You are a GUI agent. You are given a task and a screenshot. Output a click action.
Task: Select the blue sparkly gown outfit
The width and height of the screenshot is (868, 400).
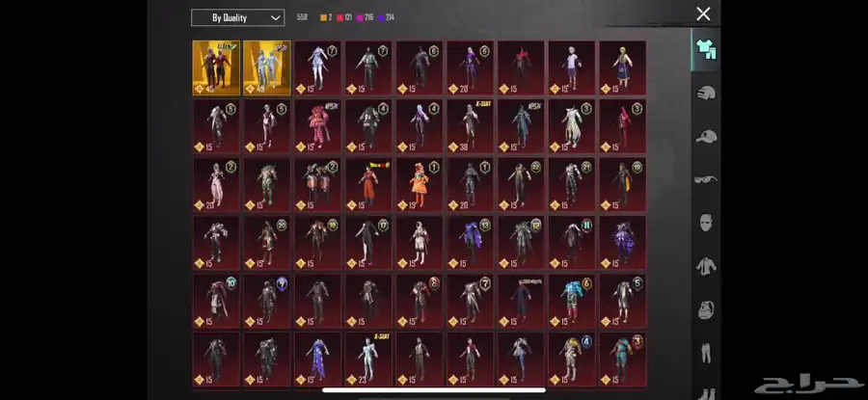click(x=317, y=359)
